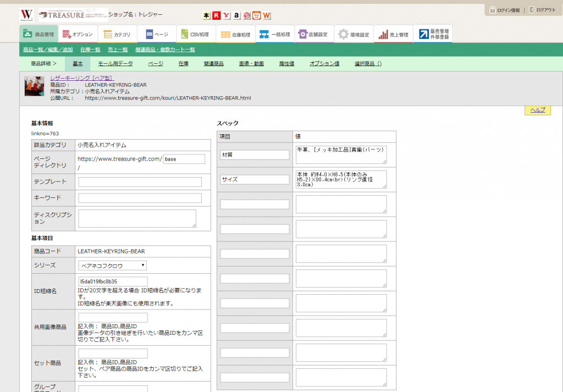Click into the キーワード input field
Screen dimensions: 563x392
pos(140,198)
